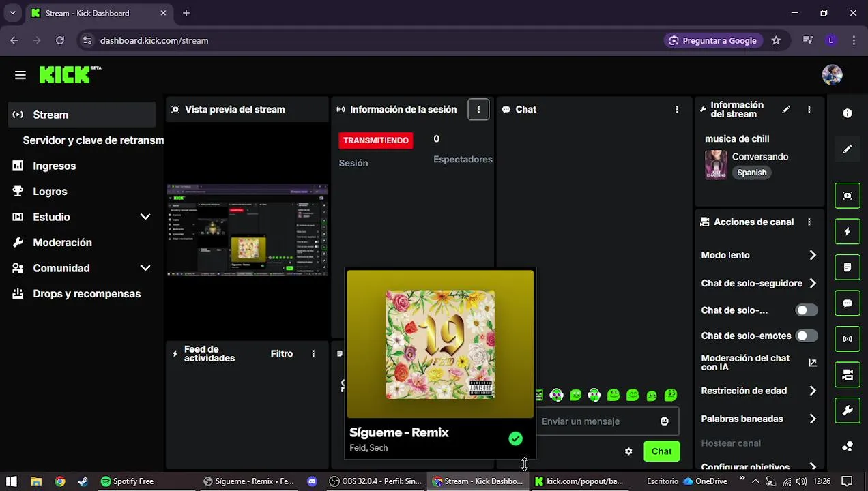
Task: Open Discord from the taskbar
Action: coord(312,481)
